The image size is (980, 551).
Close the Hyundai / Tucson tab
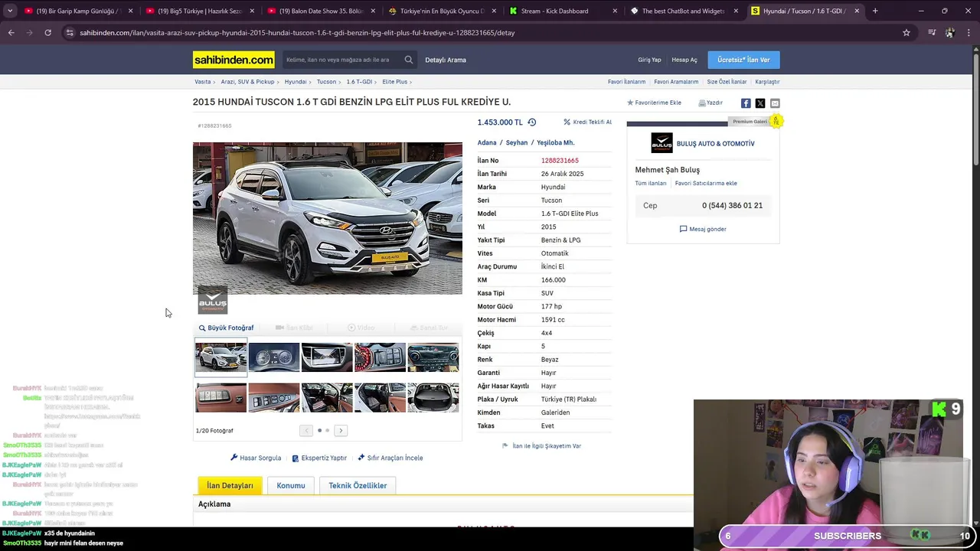[x=857, y=11]
